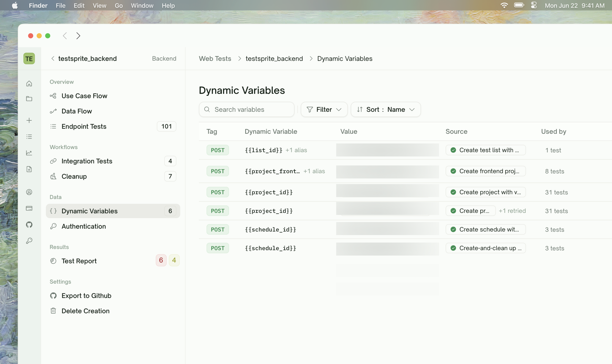Go forward with the toolbar right arrow
Screen dimensions: 612x364
point(78,36)
